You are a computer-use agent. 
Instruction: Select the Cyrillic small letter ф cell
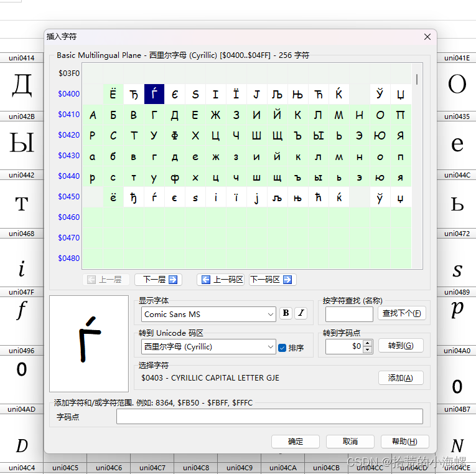coord(175,178)
